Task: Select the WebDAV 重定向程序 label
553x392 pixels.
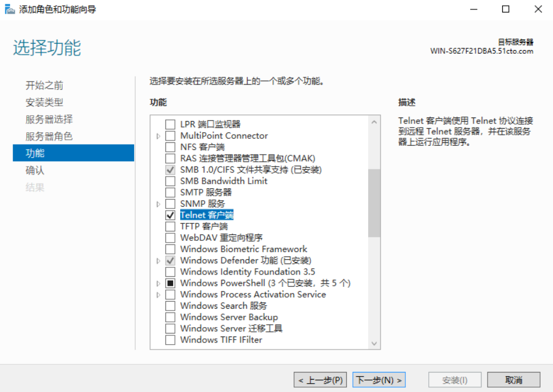Action: pyautogui.click(x=222, y=237)
